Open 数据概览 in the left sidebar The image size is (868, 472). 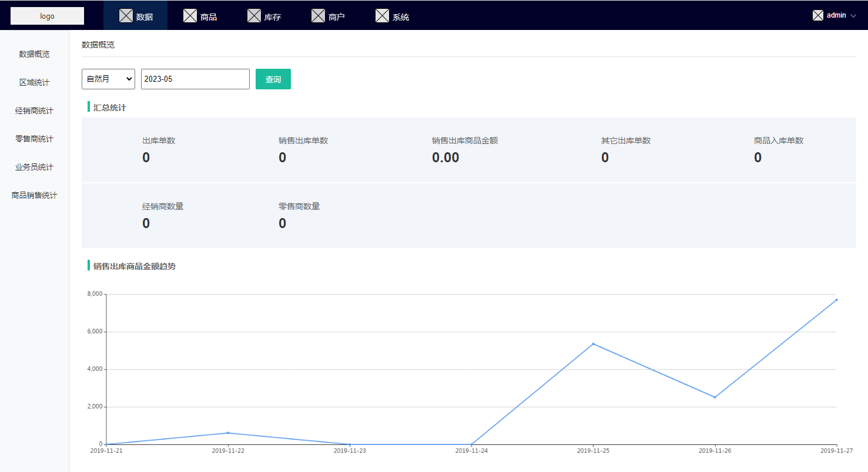[34, 54]
